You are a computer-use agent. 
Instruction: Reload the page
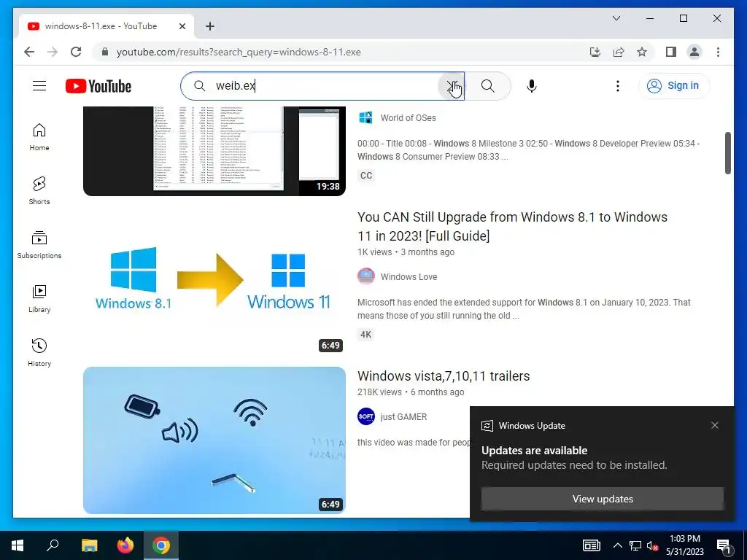click(76, 52)
